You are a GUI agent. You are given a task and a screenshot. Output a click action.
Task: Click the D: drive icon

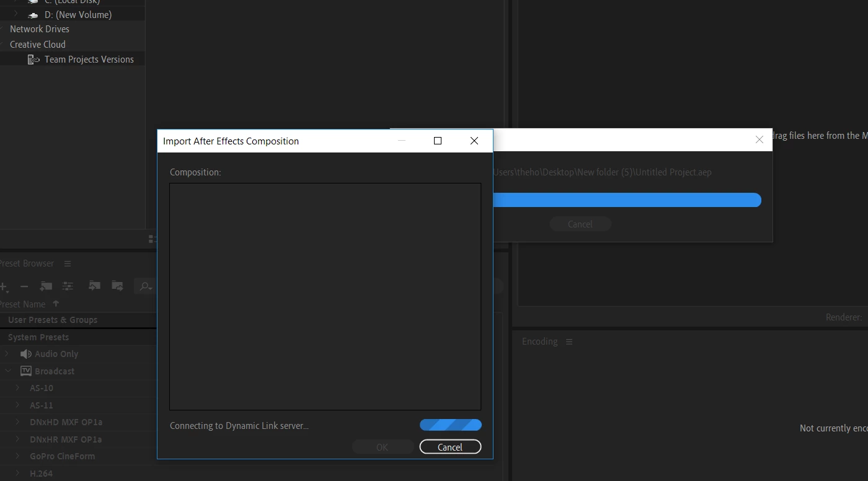point(33,14)
